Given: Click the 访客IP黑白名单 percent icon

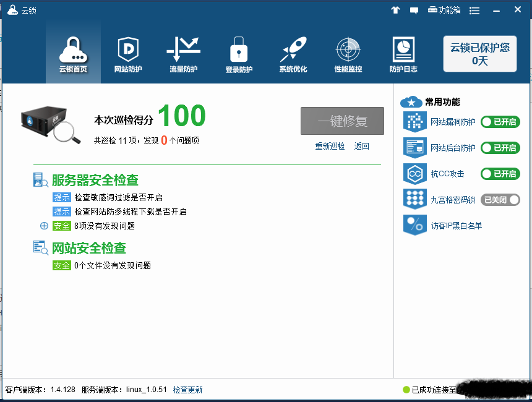Looking at the screenshot, I should [415, 225].
